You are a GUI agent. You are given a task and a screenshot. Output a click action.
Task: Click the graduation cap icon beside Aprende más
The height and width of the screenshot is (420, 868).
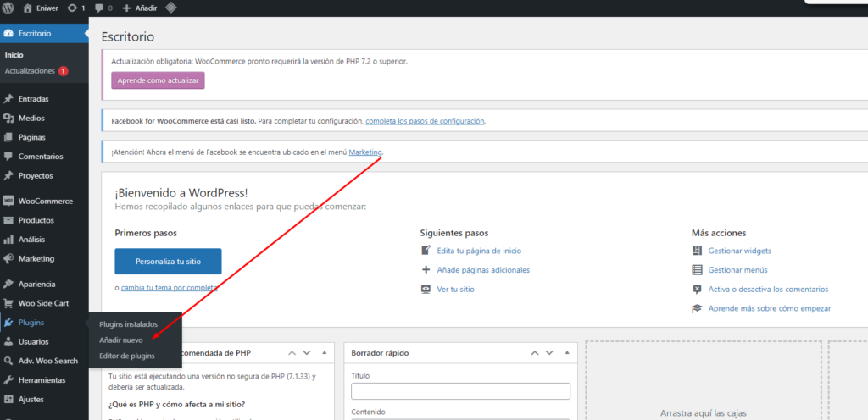[697, 308]
